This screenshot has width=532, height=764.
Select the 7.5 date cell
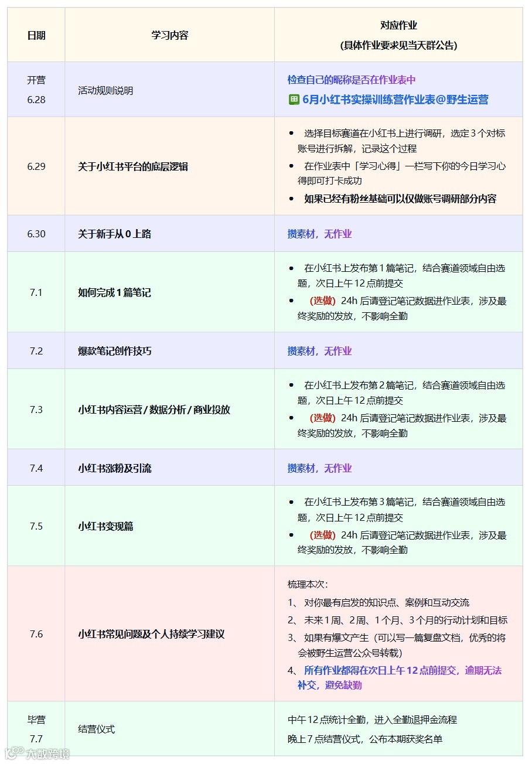[x=36, y=526]
